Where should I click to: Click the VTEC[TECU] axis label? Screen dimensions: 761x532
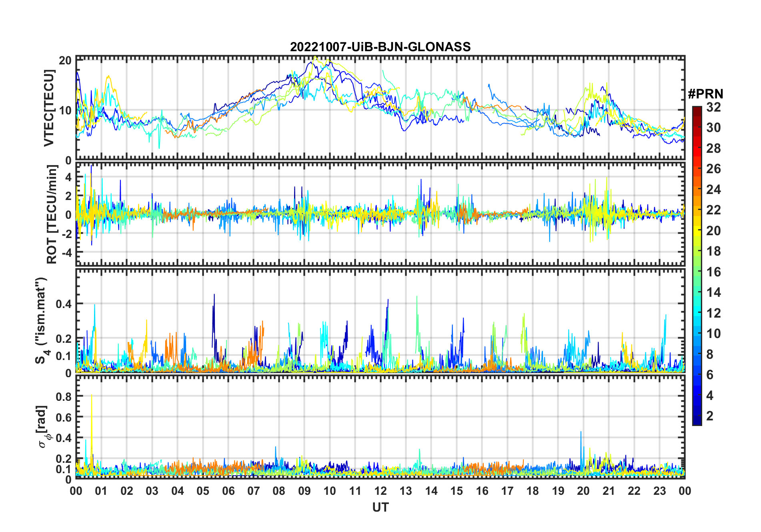click(x=49, y=108)
